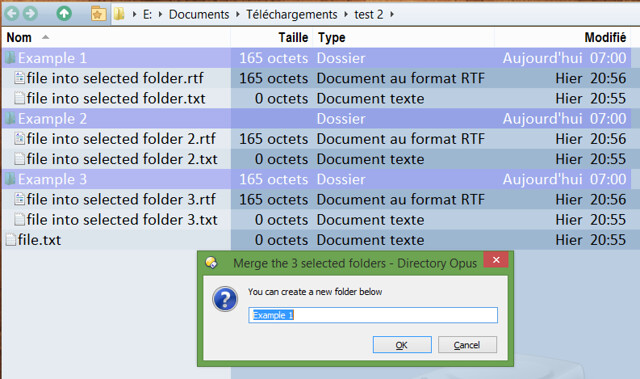Select the file.txt name
The image size is (640, 379).
(x=39, y=240)
